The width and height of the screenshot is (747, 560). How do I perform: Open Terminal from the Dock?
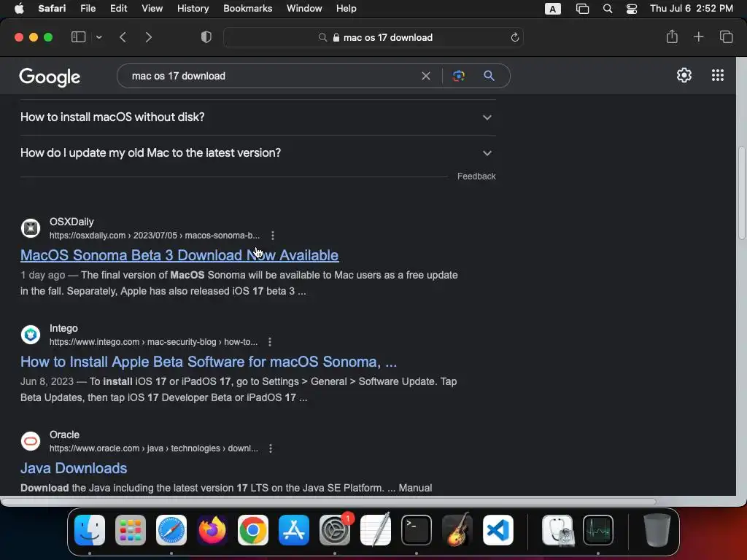tap(417, 530)
